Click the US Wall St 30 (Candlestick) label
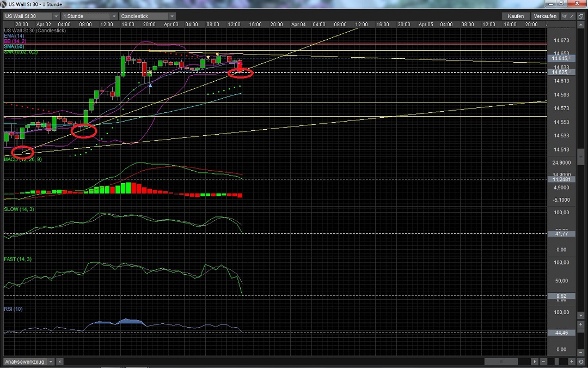This screenshot has height=368, width=588. coord(35,31)
